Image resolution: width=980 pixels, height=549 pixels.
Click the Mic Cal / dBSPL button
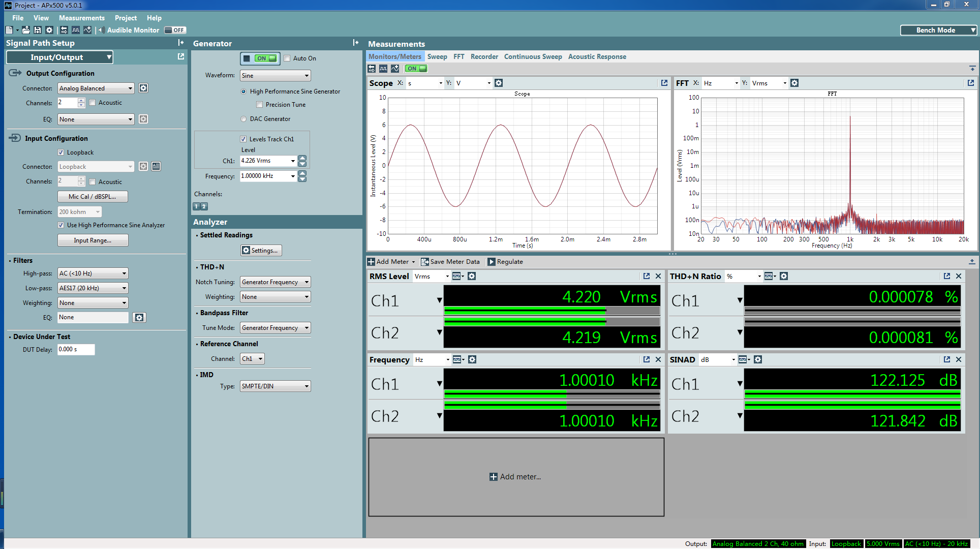point(93,196)
